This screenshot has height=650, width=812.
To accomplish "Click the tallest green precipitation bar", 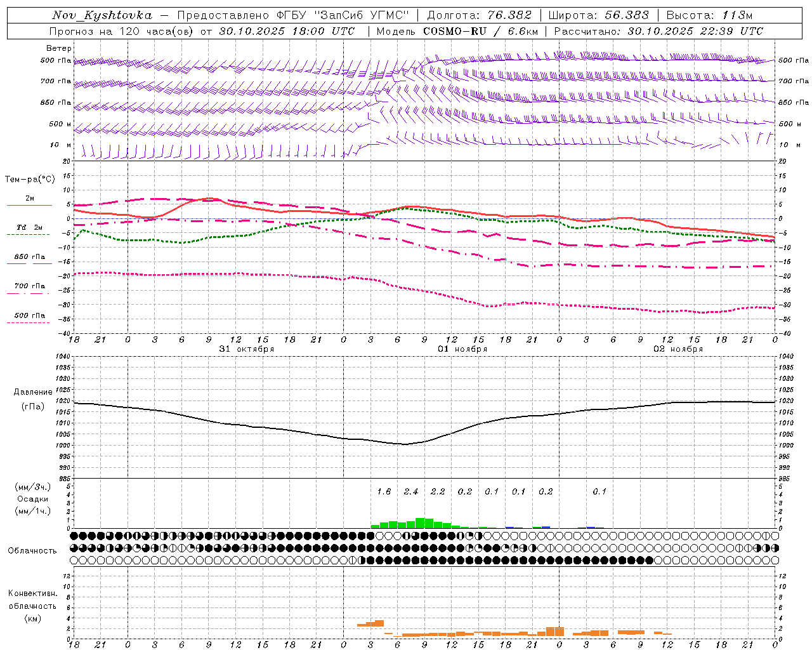I will 420,523.
